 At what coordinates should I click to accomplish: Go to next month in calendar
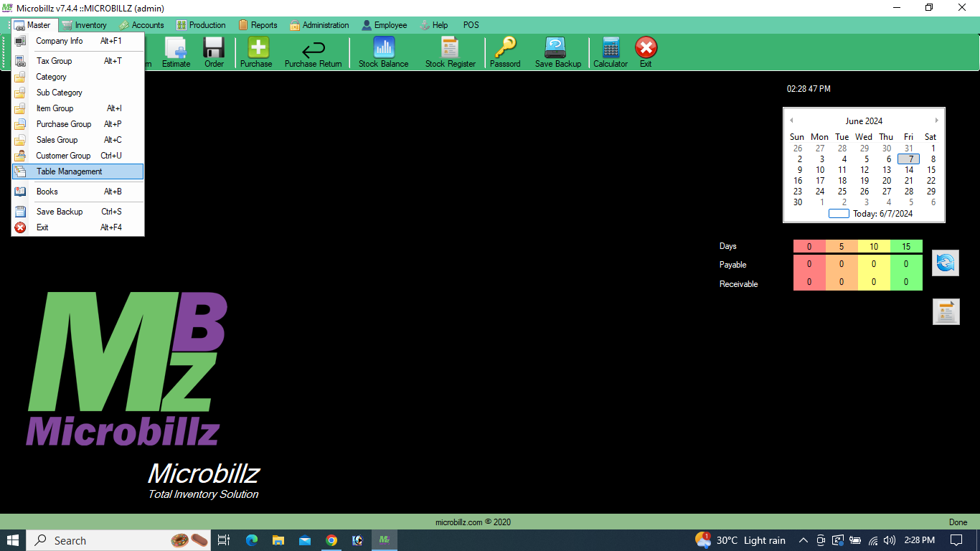pyautogui.click(x=936, y=121)
